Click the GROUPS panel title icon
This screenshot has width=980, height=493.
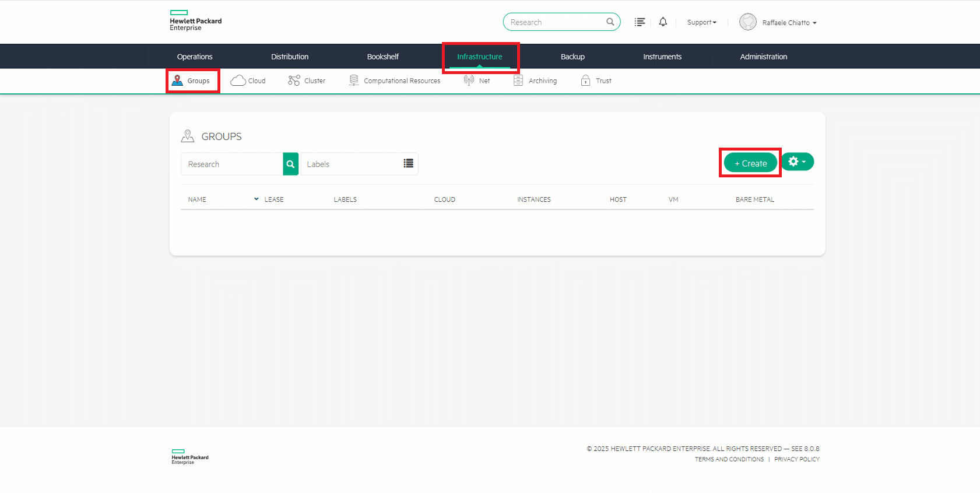tap(187, 136)
